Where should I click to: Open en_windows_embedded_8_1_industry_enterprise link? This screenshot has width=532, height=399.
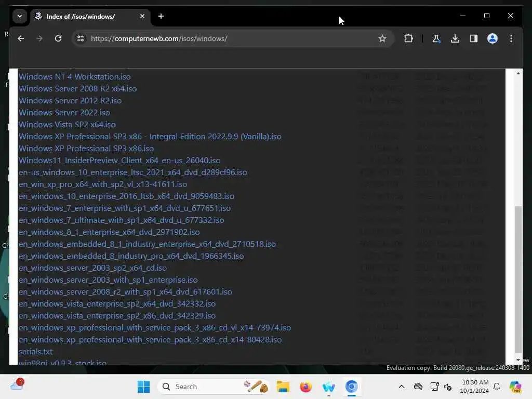[147, 244]
